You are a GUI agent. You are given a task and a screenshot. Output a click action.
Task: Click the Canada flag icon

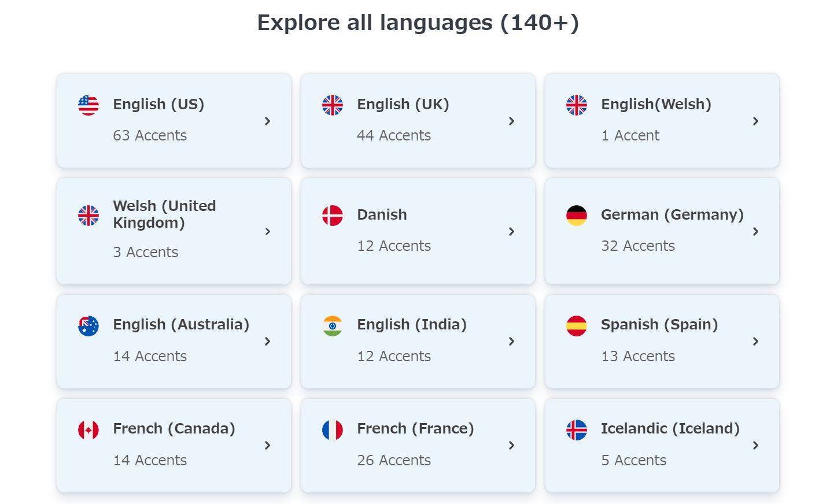[88, 430]
